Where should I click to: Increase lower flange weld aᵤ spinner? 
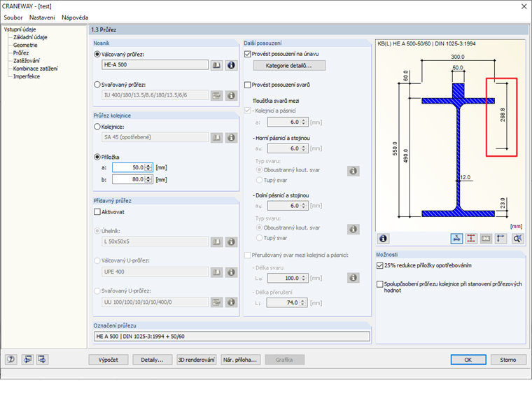[x=304, y=204]
